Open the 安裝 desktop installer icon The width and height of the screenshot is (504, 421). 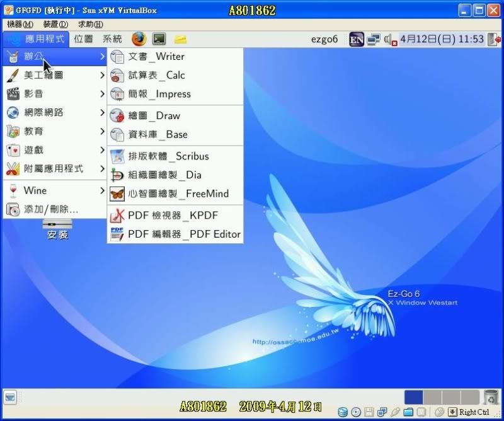click(57, 229)
